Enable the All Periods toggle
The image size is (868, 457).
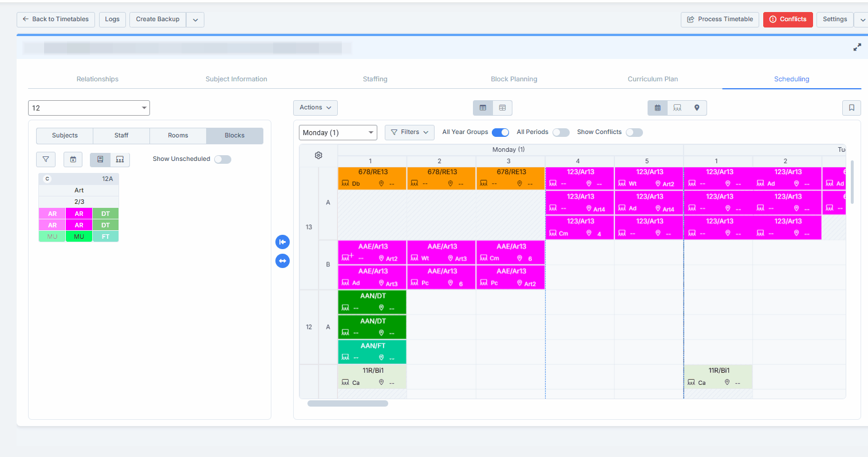click(561, 132)
